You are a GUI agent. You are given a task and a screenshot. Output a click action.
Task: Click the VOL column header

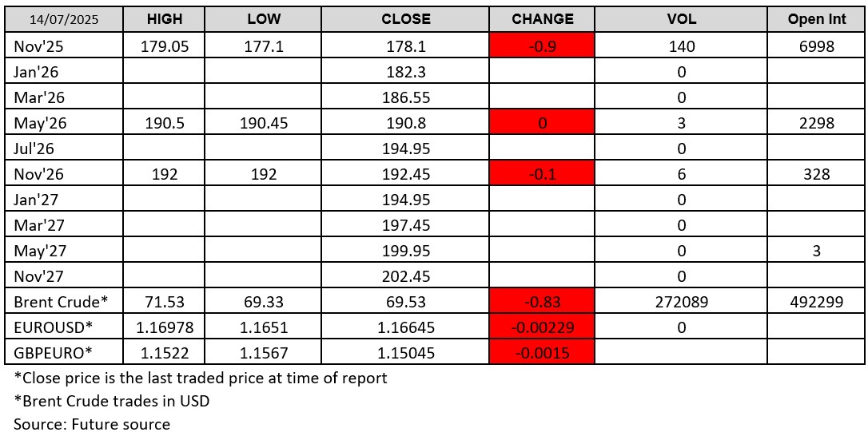(681, 19)
